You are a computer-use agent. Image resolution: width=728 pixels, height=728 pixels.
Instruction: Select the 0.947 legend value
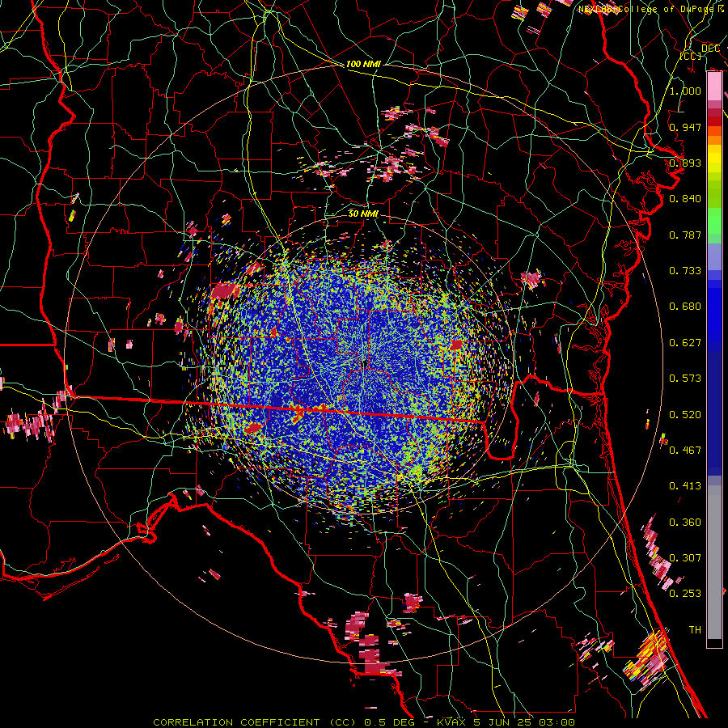[685, 127]
